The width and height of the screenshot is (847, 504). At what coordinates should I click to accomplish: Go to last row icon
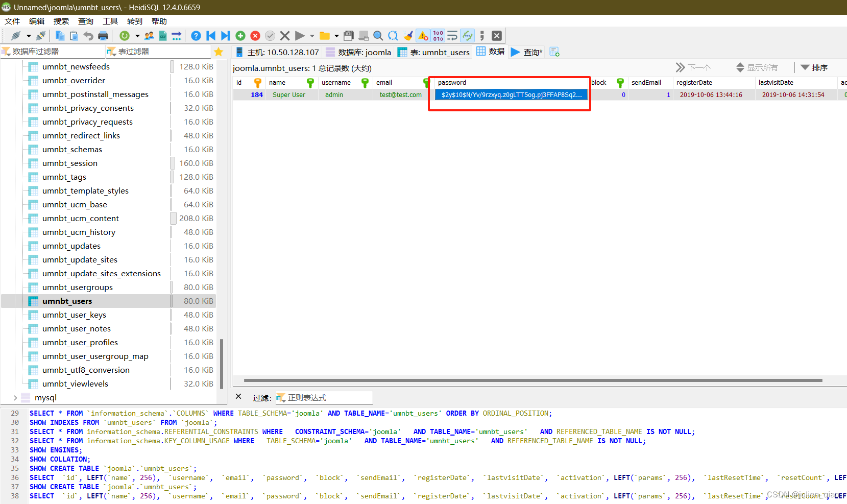point(225,36)
